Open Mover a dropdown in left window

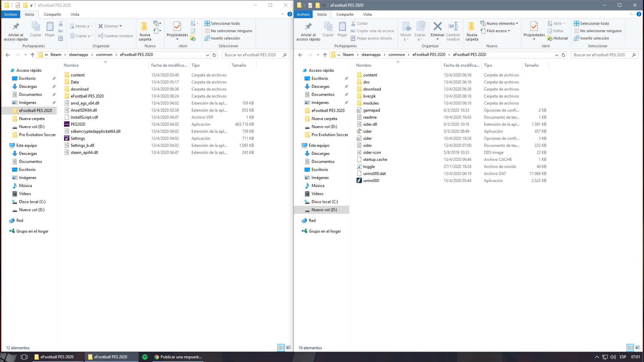(81, 26)
